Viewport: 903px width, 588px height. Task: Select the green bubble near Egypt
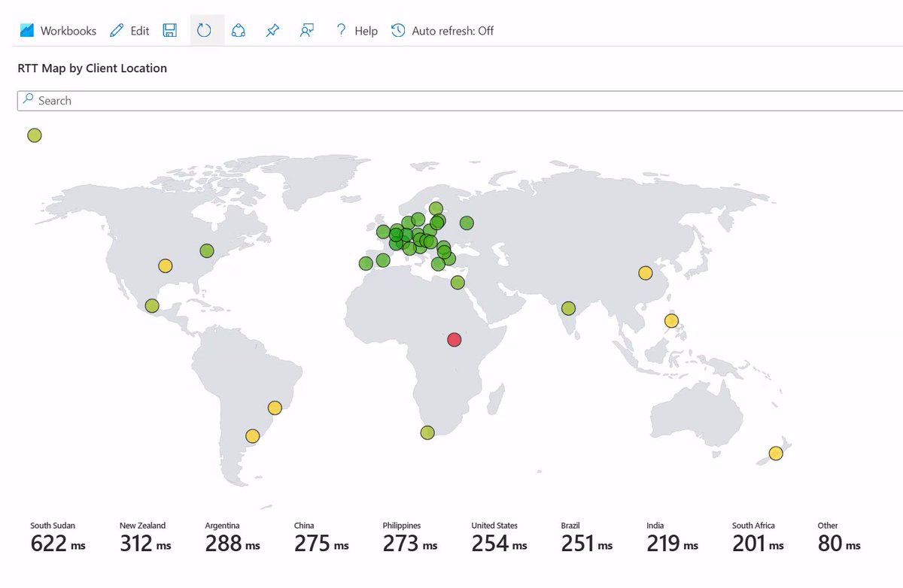457,283
